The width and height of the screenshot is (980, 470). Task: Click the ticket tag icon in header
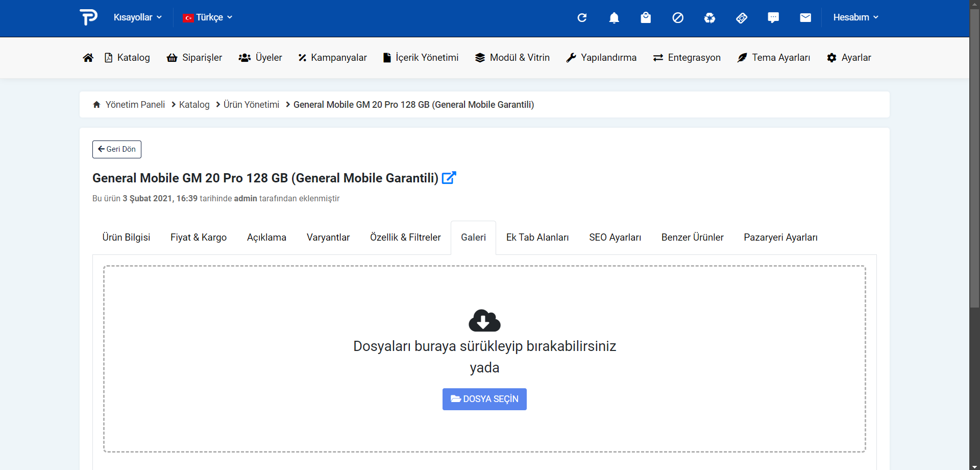tap(742, 18)
